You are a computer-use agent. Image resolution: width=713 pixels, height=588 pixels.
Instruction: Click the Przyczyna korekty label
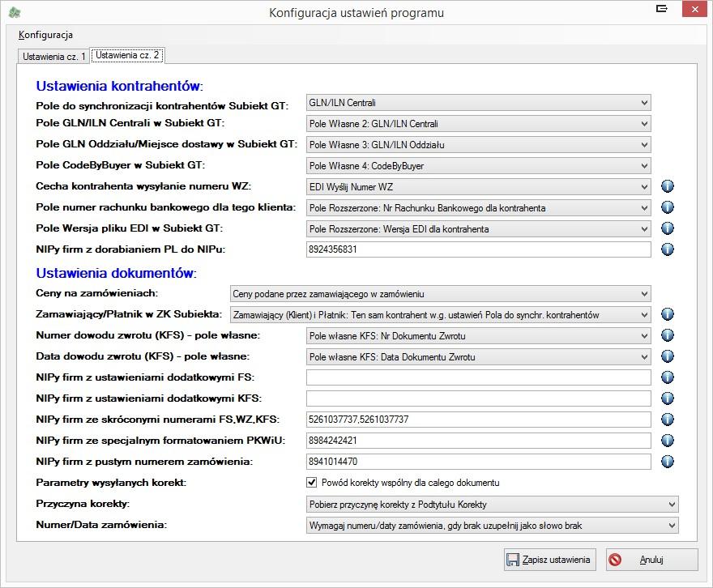tap(83, 504)
